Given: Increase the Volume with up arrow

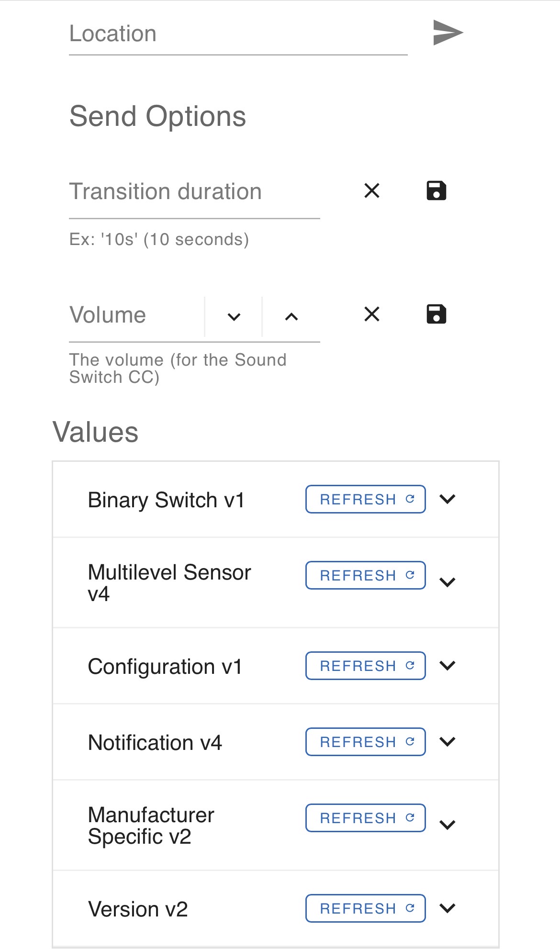Looking at the screenshot, I should click(291, 316).
